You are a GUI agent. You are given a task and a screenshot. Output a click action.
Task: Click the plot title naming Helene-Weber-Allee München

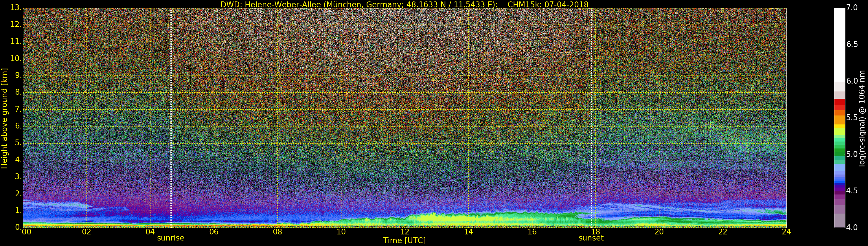(404, 4)
